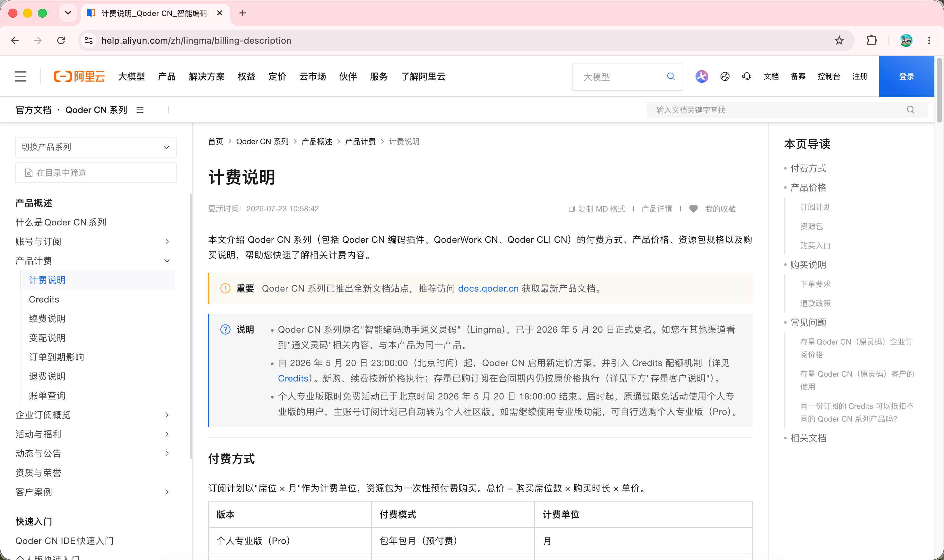Jump to 资源包 in 本页导读
944x560 pixels.
[x=811, y=226]
